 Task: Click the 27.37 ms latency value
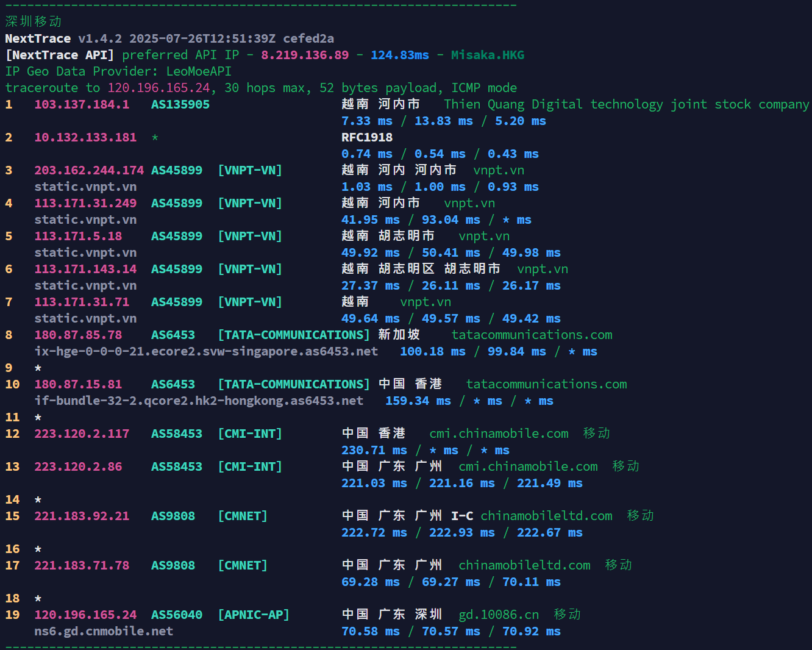pos(371,285)
